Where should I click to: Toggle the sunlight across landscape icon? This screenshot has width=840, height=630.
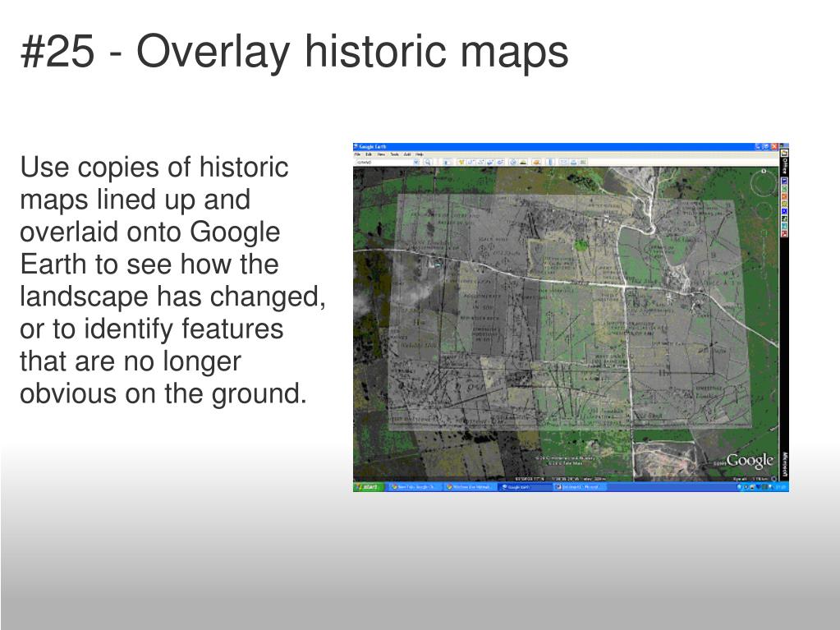(523, 162)
